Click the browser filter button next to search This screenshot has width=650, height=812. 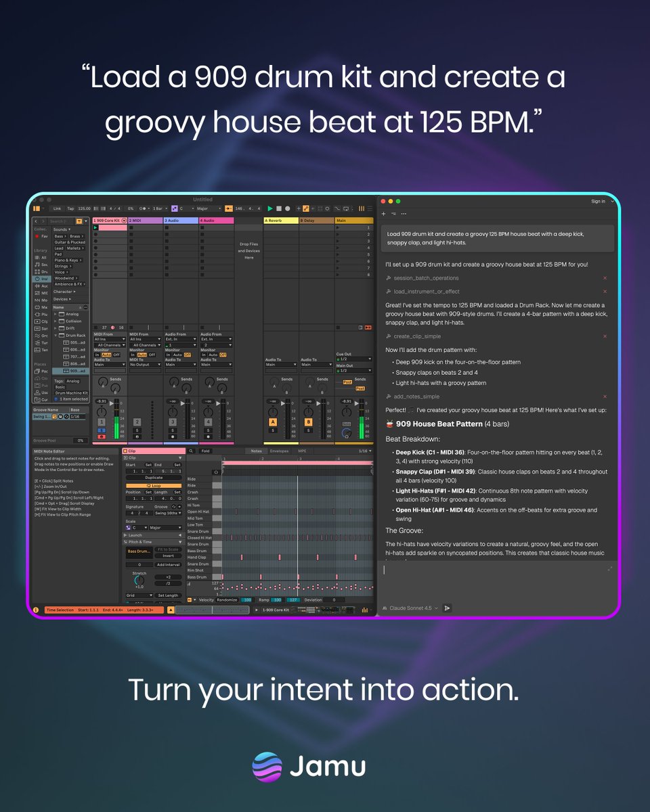(x=79, y=221)
